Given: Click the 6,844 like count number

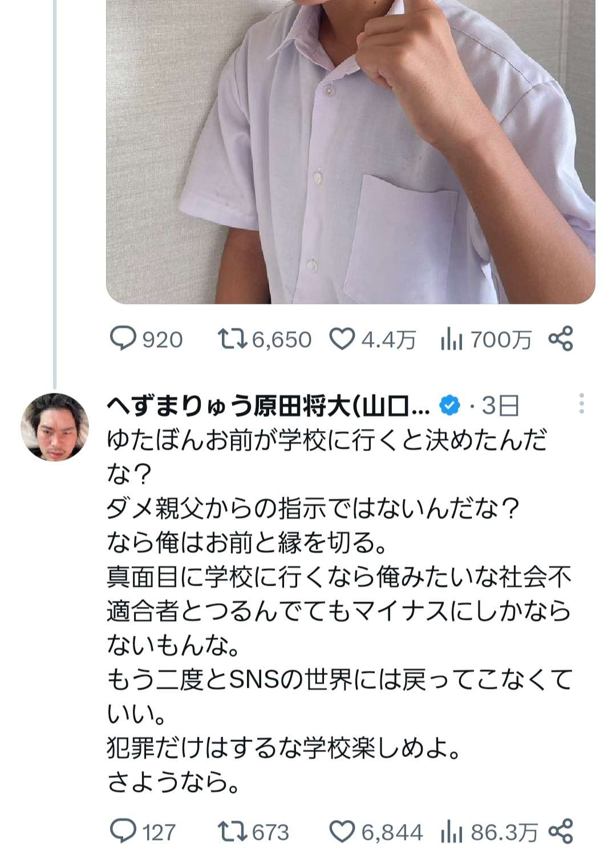Looking at the screenshot, I should (392, 832).
